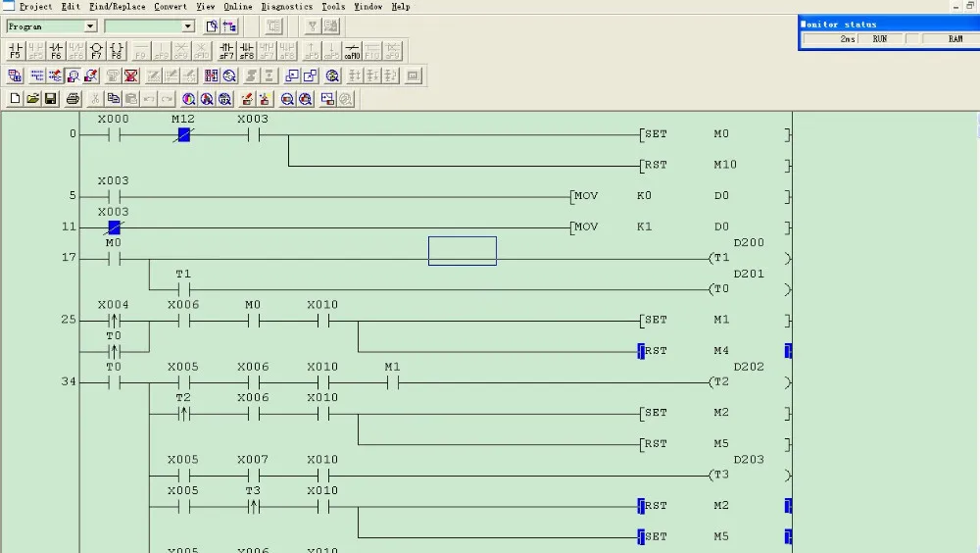
Task: Insert coil with F7 tool
Action: tap(96, 51)
